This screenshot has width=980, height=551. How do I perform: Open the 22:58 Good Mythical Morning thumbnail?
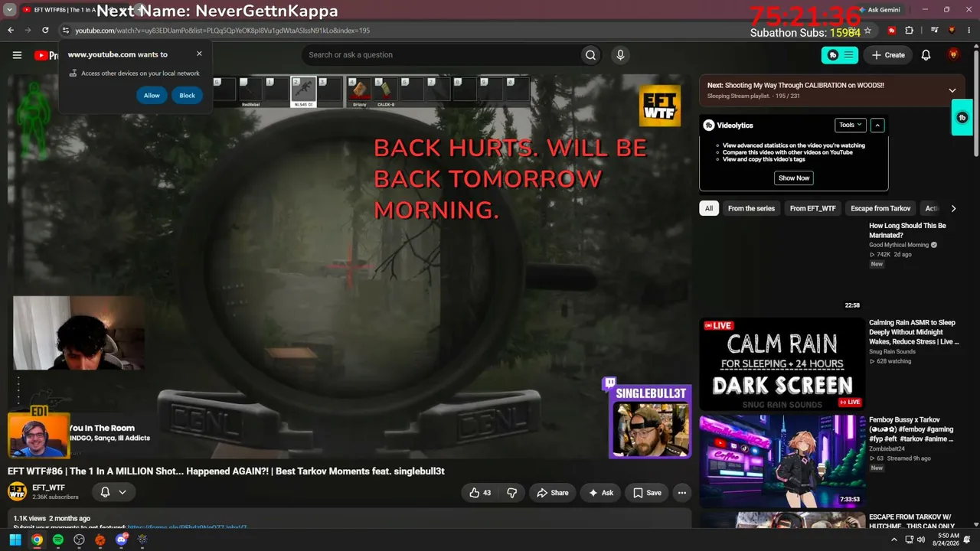pos(782,267)
